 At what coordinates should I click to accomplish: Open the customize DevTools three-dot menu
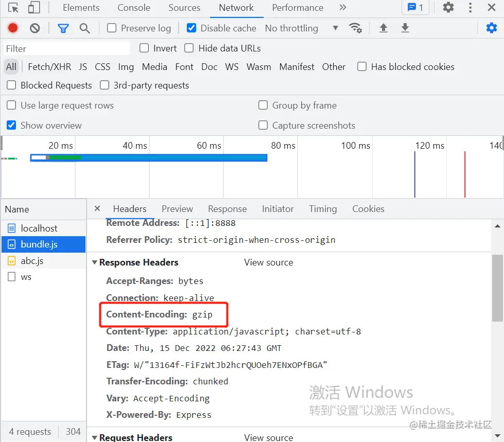[x=470, y=7]
